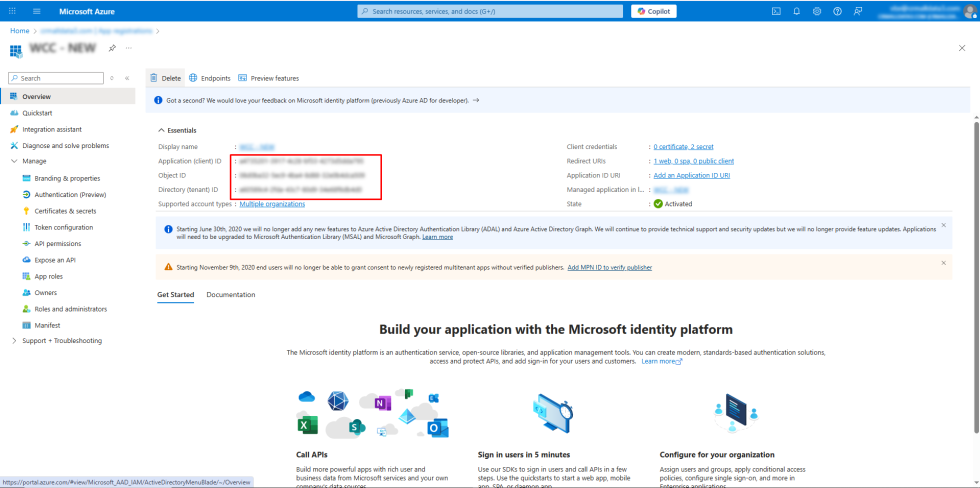980x488 pixels.
Task: Open Cloud Shell from the top bar
Action: point(776,11)
